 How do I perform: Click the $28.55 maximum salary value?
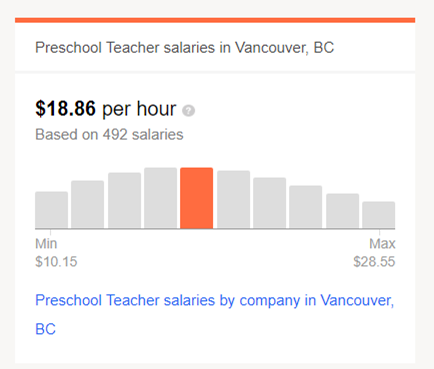374,262
